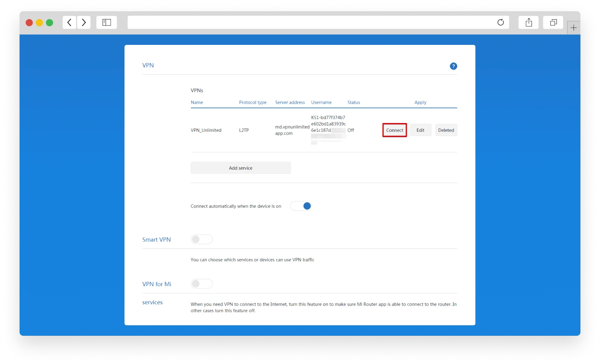Maximize the window using green button
This screenshot has height=364, width=600.
click(x=50, y=23)
